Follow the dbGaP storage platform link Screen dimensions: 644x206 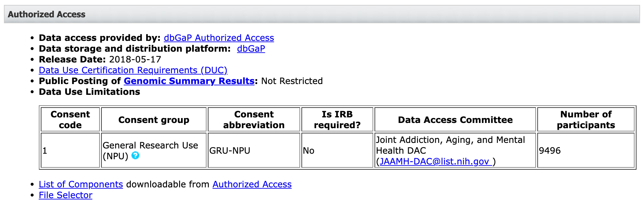point(251,49)
